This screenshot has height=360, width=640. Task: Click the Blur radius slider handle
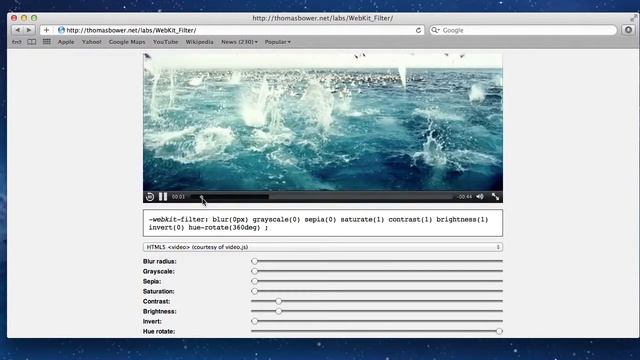point(254,261)
